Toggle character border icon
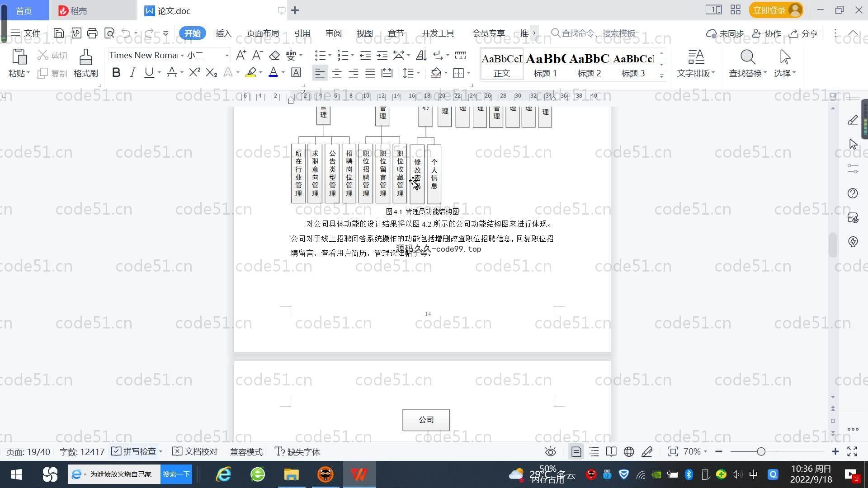 [x=296, y=73]
